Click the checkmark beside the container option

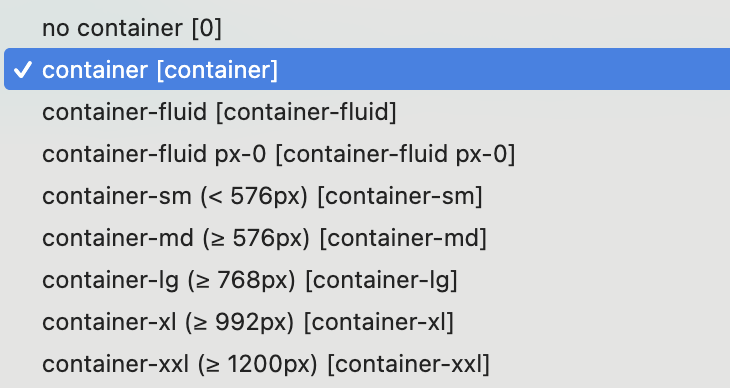coord(22,70)
